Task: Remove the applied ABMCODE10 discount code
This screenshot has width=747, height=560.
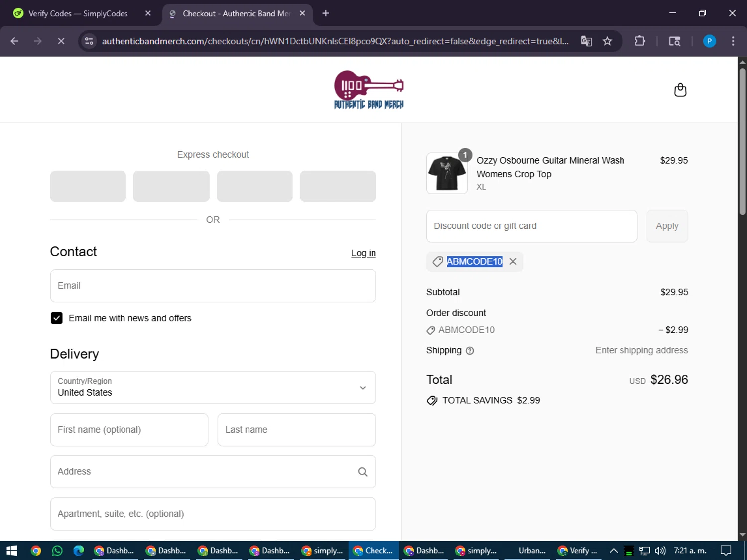Action: click(513, 261)
